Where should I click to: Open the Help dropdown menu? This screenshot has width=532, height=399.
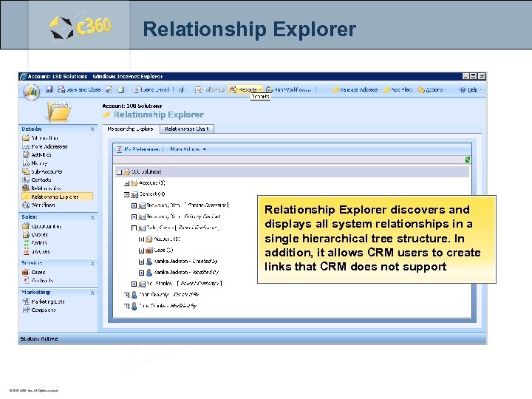pos(471,89)
